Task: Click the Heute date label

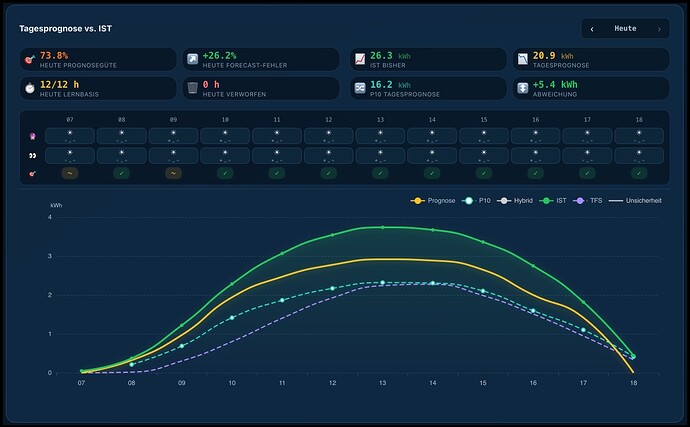Action: pos(625,29)
